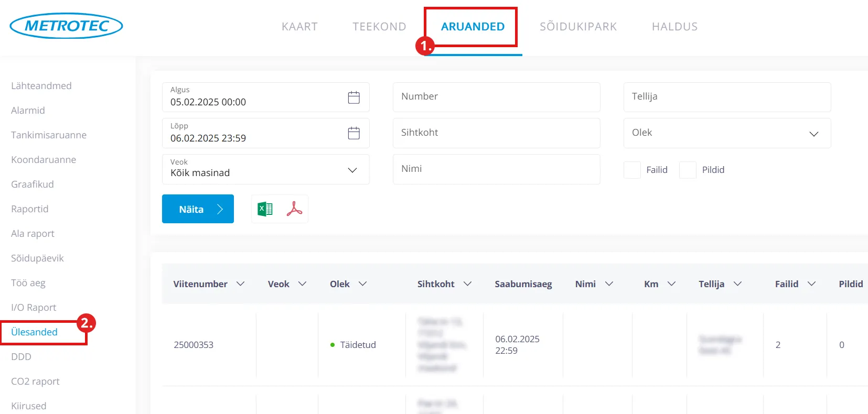Export report as PDF
Screen dimensions: 868x414
[294, 209]
